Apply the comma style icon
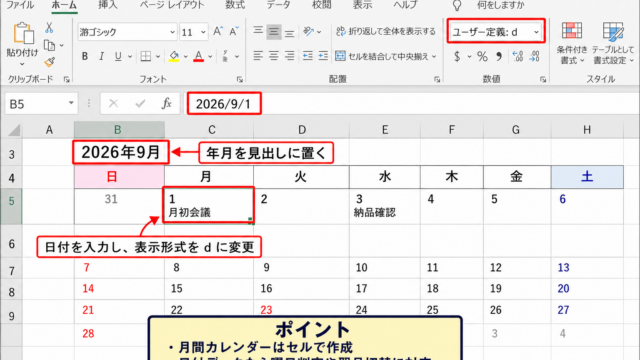The width and height of the screenshot is (640, 360). [499, 56]
